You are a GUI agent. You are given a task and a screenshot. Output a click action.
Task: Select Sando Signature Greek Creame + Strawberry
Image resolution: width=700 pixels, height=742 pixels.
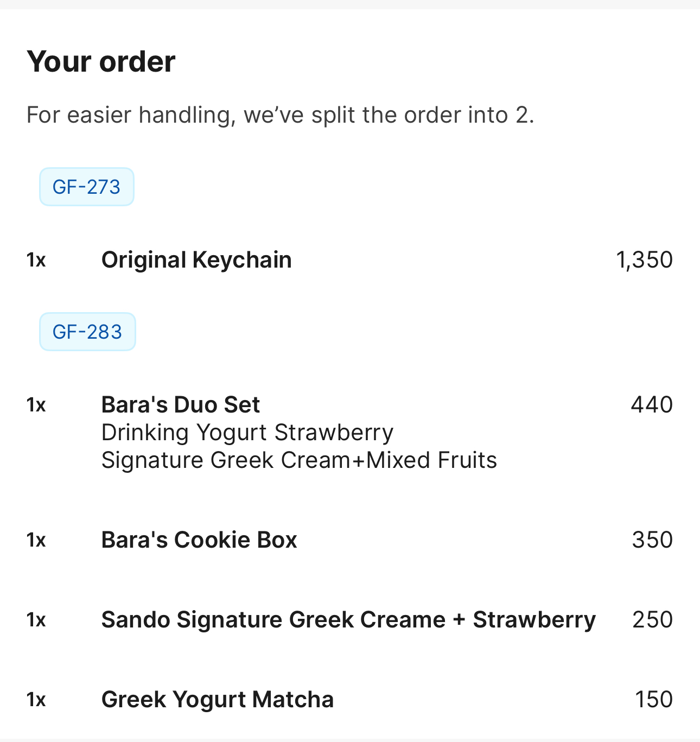tap(348, 620)
